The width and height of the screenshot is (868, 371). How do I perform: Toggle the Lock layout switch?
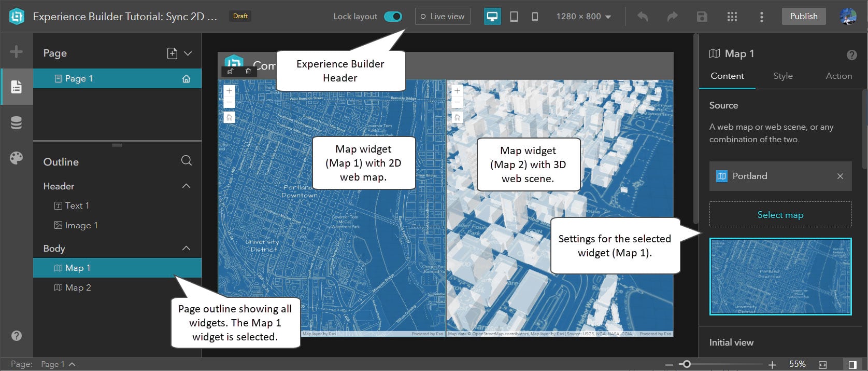393,17
